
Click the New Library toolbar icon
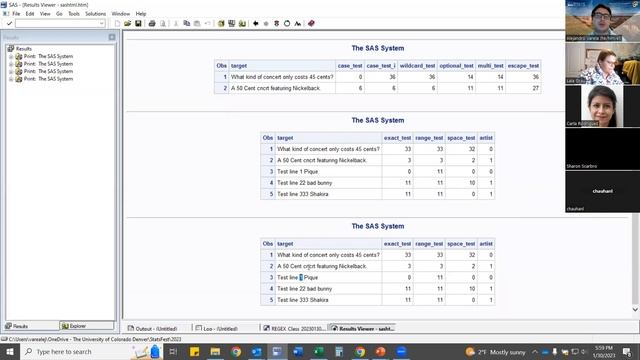coord(221,24)
